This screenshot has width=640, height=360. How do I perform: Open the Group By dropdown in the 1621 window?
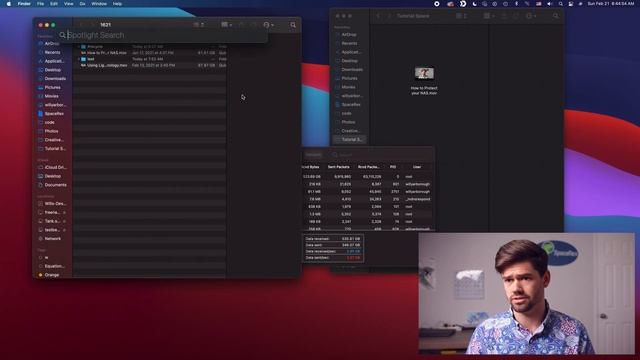(227, 25)
